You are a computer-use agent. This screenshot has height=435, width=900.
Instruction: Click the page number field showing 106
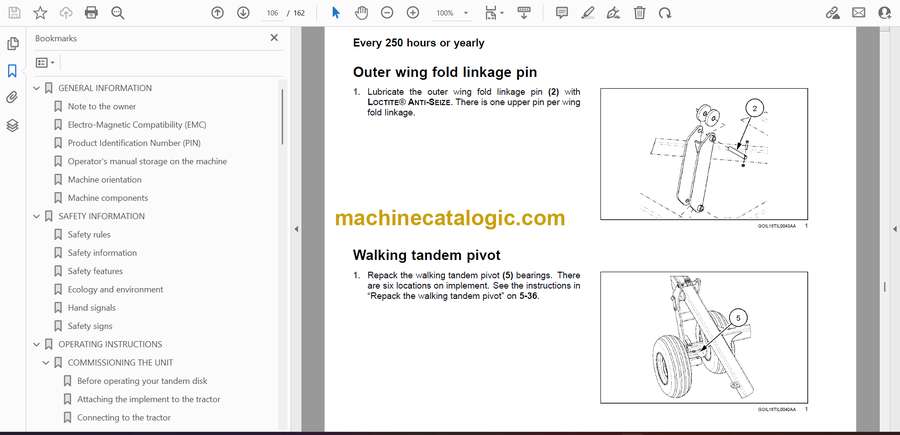tap(273, 13)
